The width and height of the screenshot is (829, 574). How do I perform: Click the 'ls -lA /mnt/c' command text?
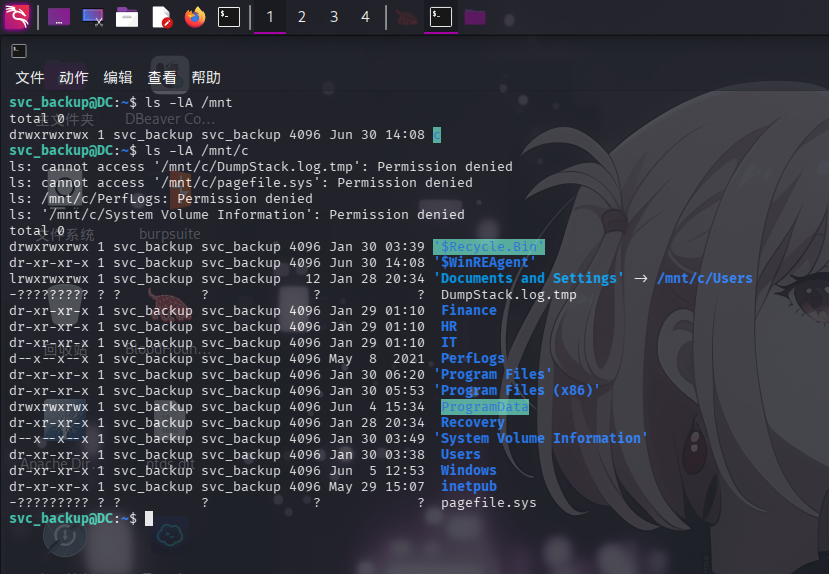tap(197, 151)
